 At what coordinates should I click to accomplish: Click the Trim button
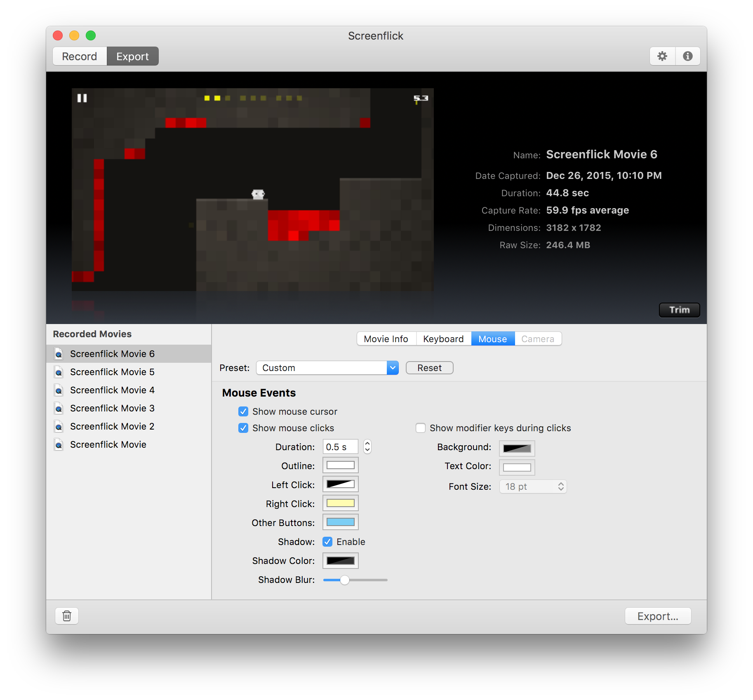[680, 310]
